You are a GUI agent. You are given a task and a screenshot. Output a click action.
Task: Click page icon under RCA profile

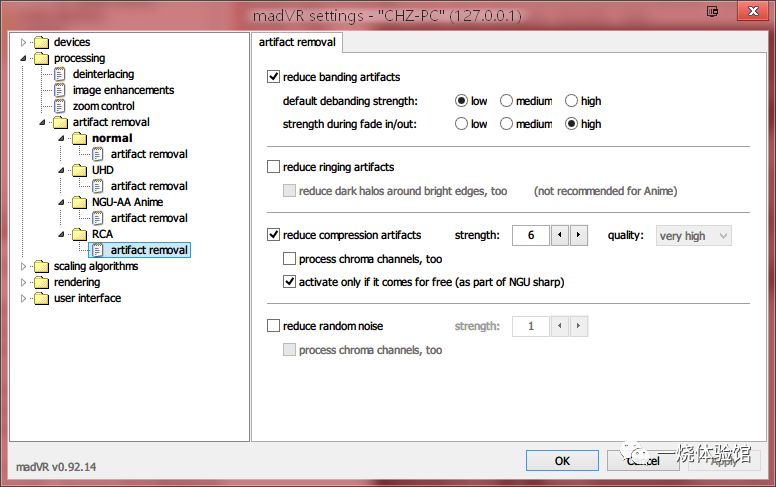[x=98, y=250]
